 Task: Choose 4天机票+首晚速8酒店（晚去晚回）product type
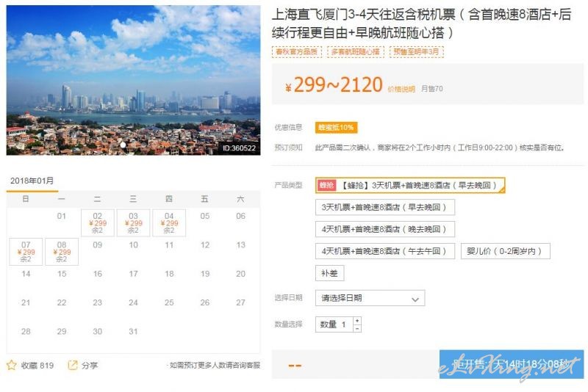click(385, 229)
